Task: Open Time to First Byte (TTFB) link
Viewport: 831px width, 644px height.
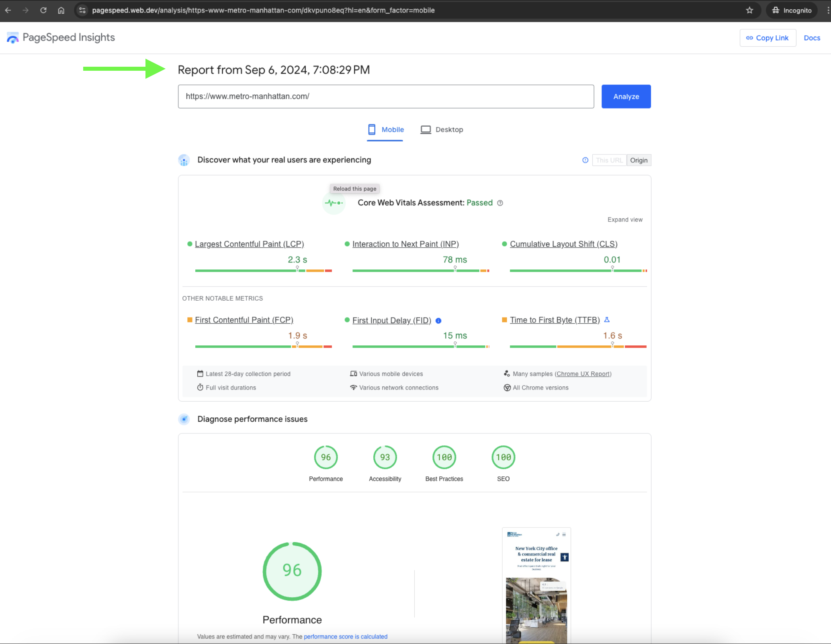Action: pyautogui.click(x=555, y=320)
